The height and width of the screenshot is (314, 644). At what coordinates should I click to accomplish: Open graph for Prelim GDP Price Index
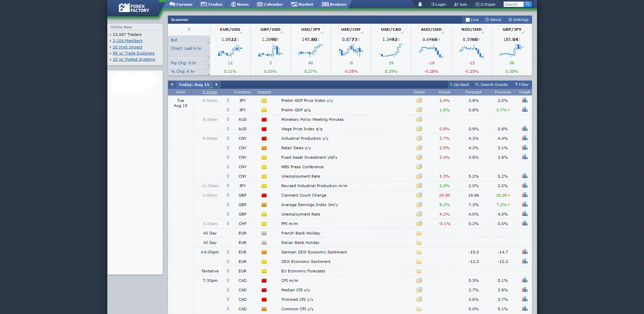524,100
